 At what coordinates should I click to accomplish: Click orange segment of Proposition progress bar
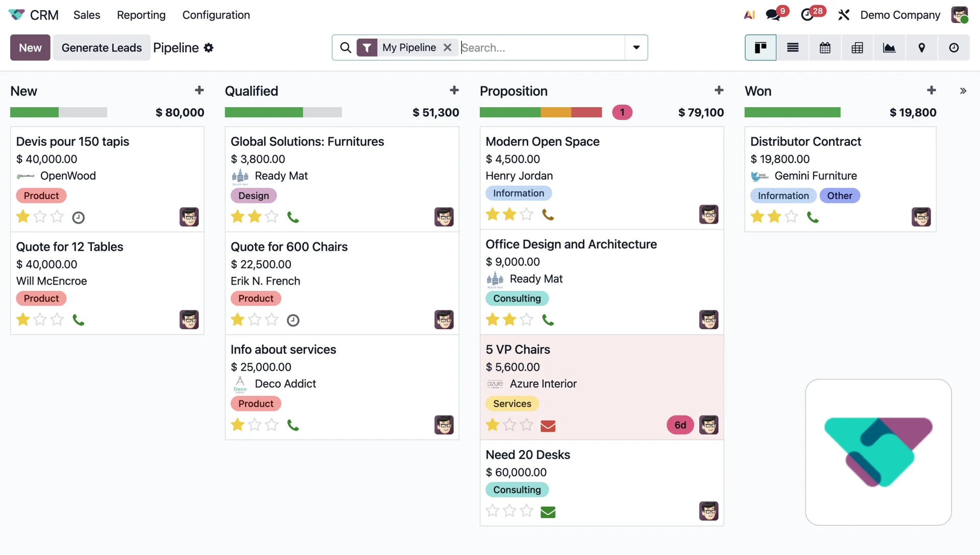(556, 112)
